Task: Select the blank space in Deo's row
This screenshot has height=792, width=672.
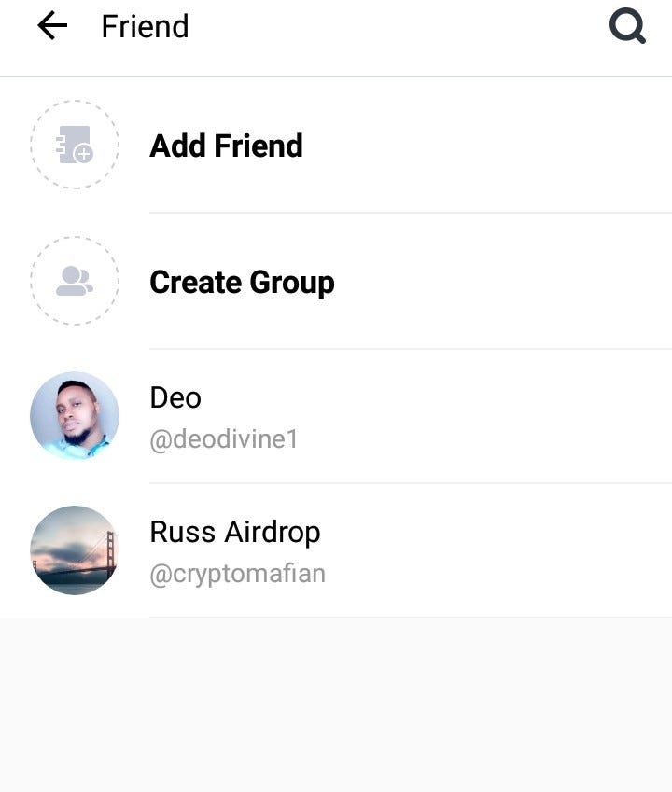Action: (485, 416)
